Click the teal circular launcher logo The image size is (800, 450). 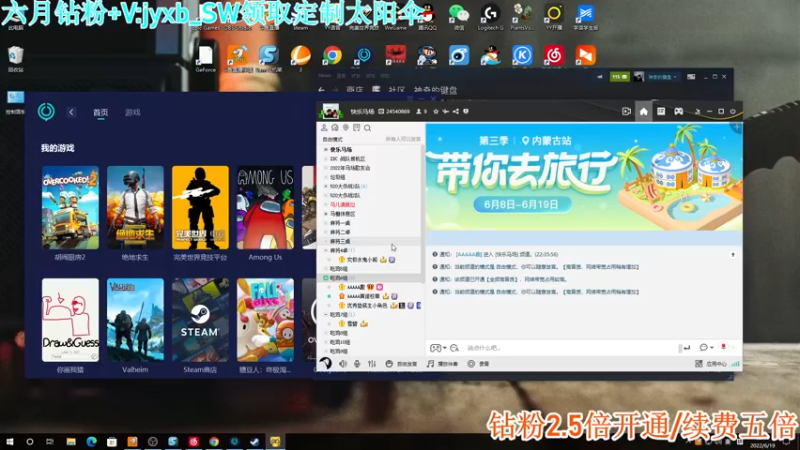coord(46,112)
